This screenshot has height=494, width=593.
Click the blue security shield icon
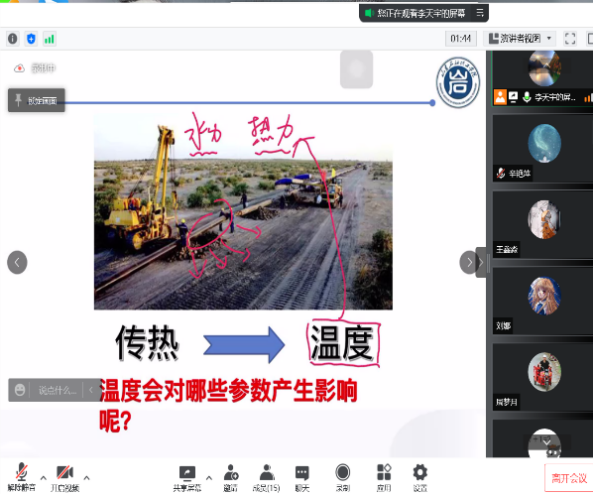pyautogui.click(x=31, y=39)
